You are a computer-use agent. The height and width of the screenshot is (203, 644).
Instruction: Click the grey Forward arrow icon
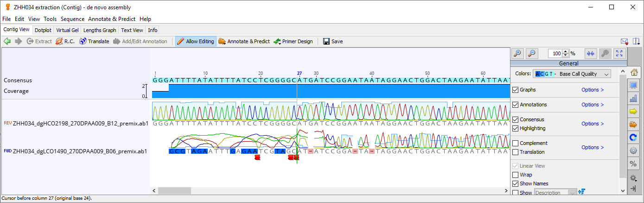click(19, 41)
